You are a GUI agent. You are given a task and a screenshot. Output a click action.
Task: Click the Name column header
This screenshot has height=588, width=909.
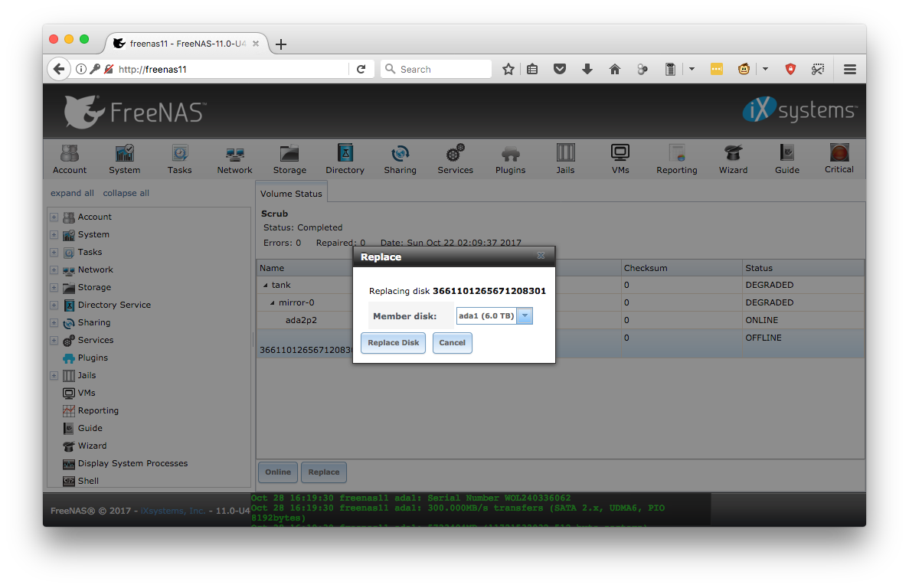pyautogui.click(x=305, y=268)
